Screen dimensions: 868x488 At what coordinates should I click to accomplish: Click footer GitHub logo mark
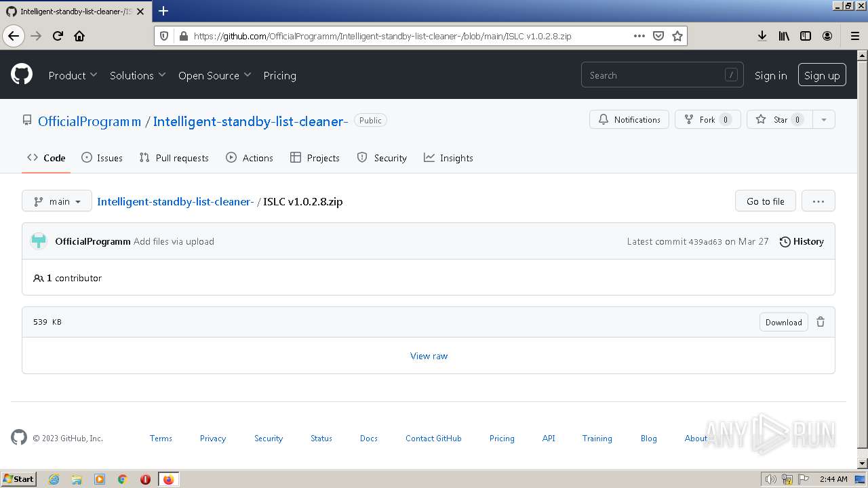[x=19, y=437]
